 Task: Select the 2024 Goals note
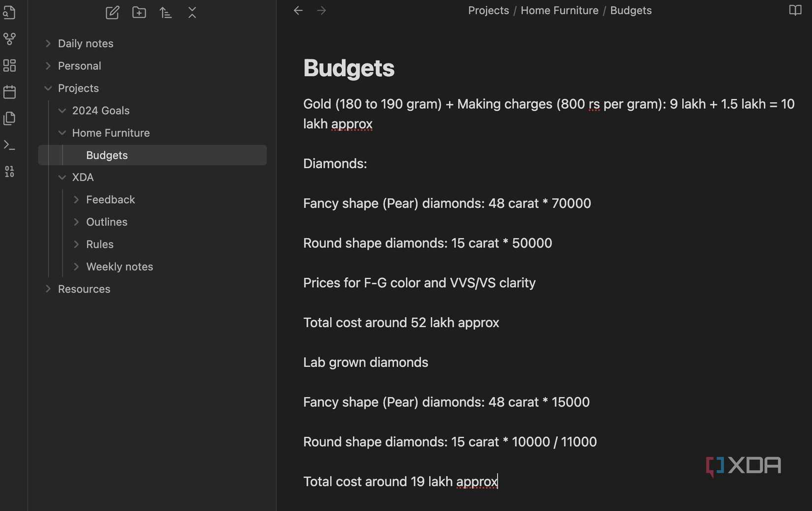pos(101,110)
